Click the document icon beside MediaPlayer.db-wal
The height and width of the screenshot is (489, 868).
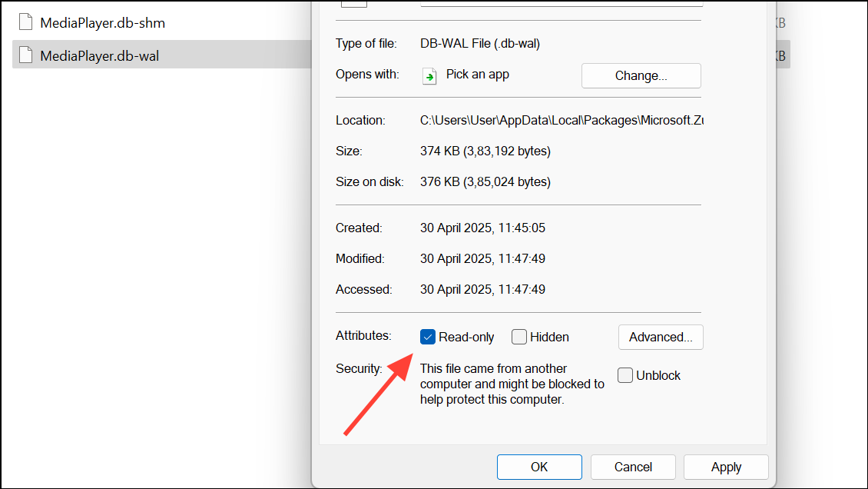click(25, 54)
